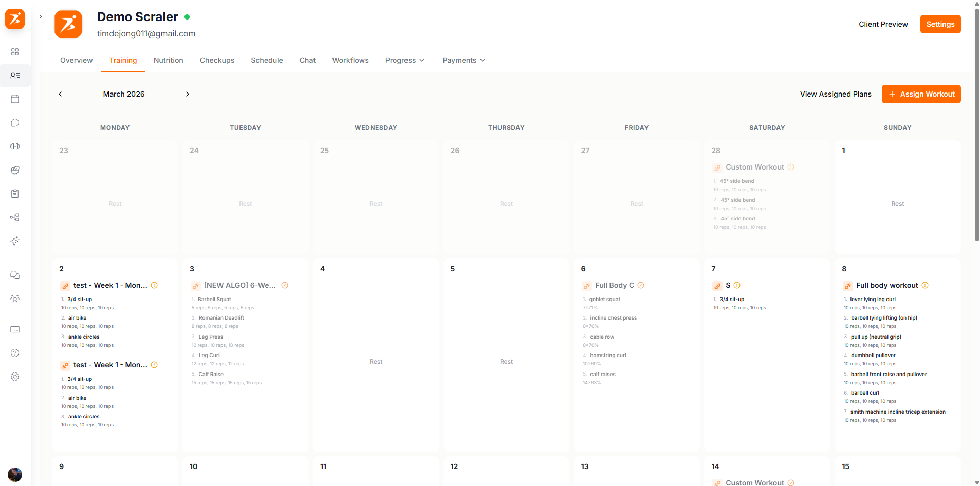
Task: Open the Settings gear icon in sidebar
Action: [x=15, y=377]
